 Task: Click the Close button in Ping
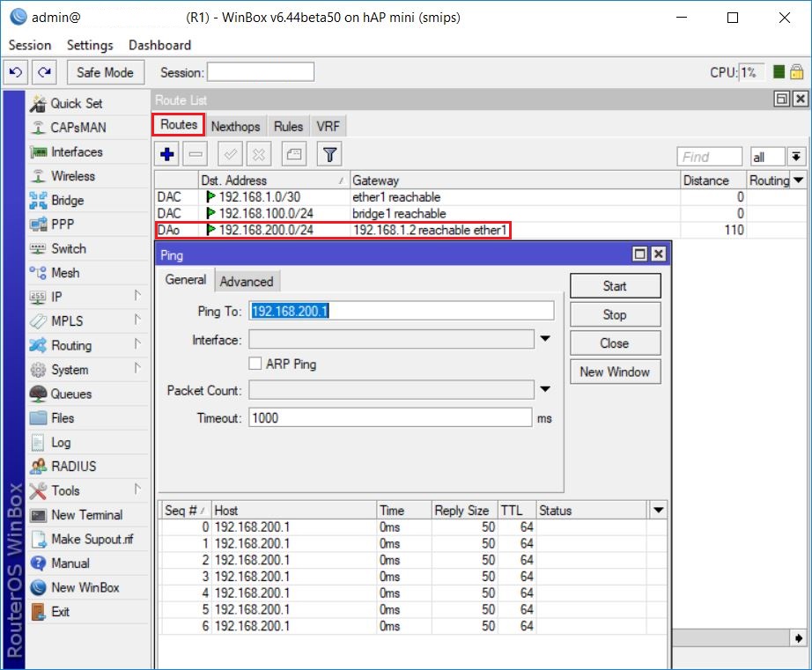(616, 343)
